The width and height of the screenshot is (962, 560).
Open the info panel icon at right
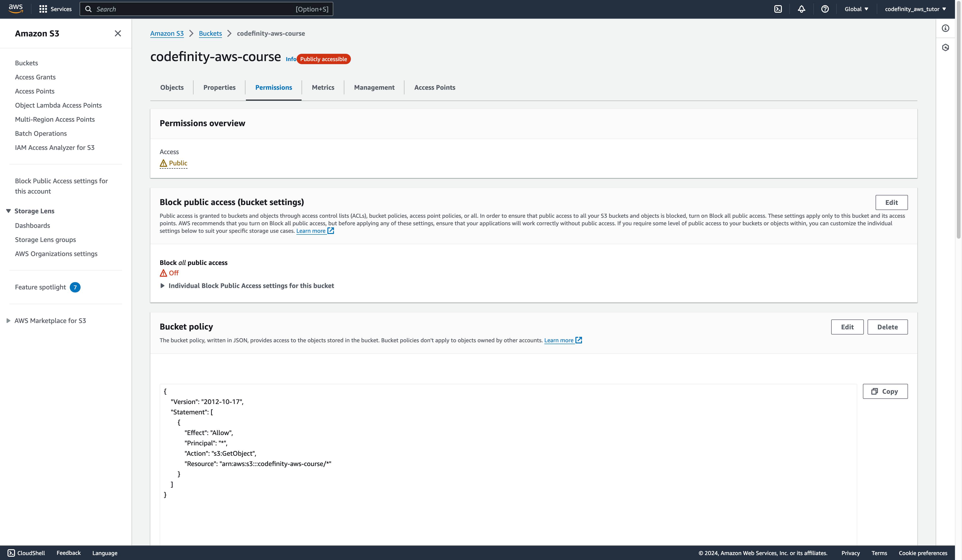click(x=945, y=28)
